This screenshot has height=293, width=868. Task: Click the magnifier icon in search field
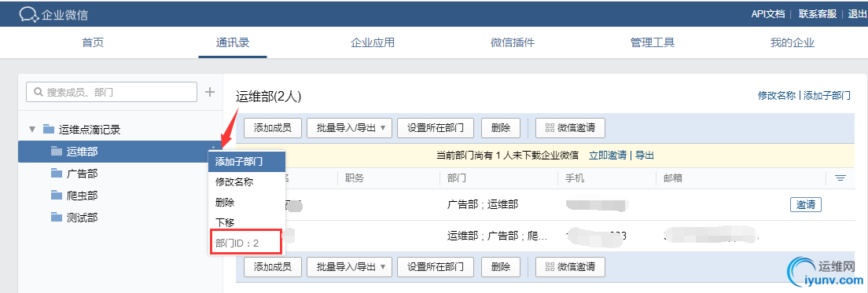pos(39,92)
